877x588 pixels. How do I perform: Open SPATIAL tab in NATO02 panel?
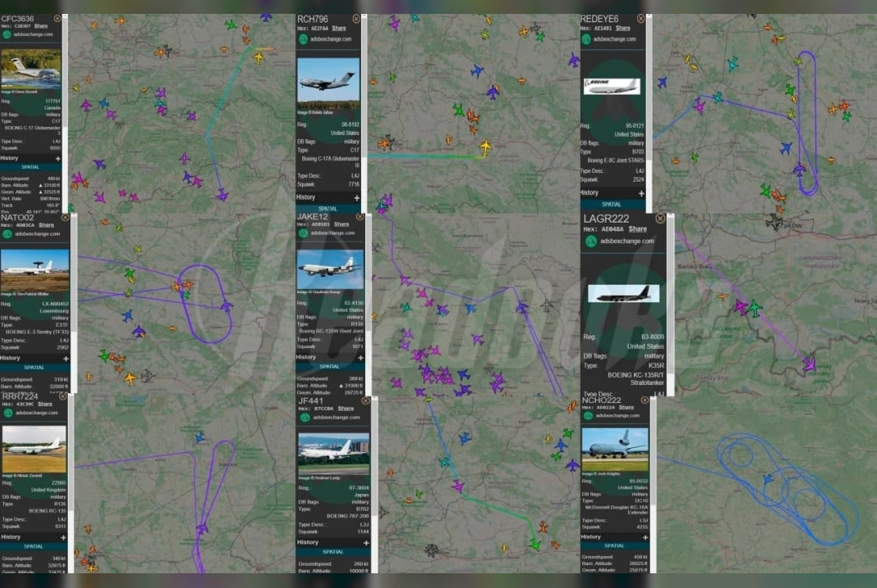click(x=34, y=368)
